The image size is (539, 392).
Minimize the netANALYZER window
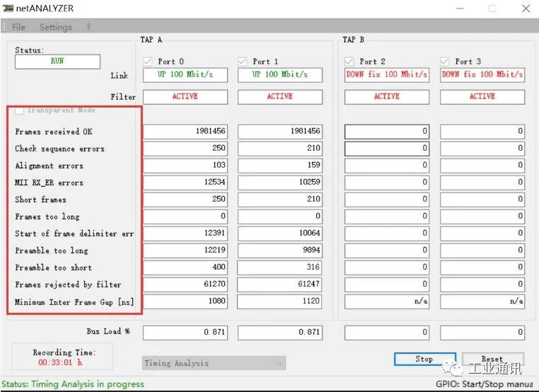click(x=460, y=8)
